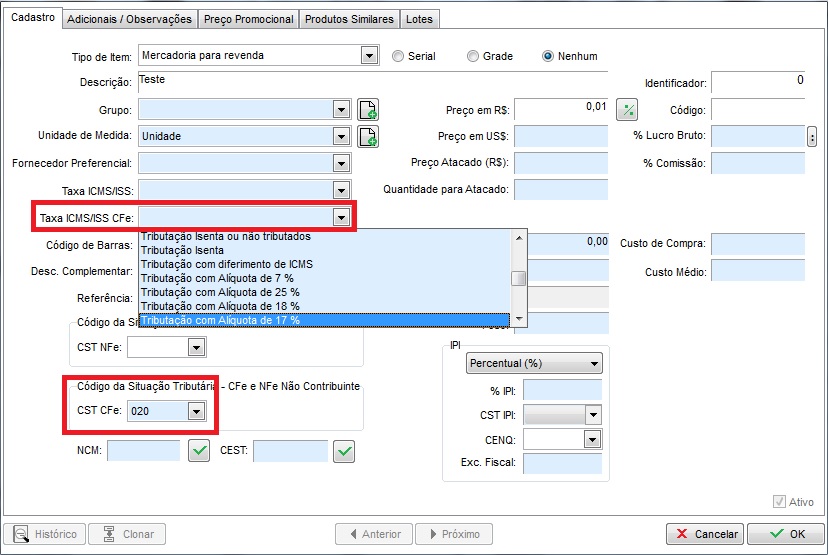828x555 pixels.
Task: Select the Grade radio button
Action: (474, 56)
